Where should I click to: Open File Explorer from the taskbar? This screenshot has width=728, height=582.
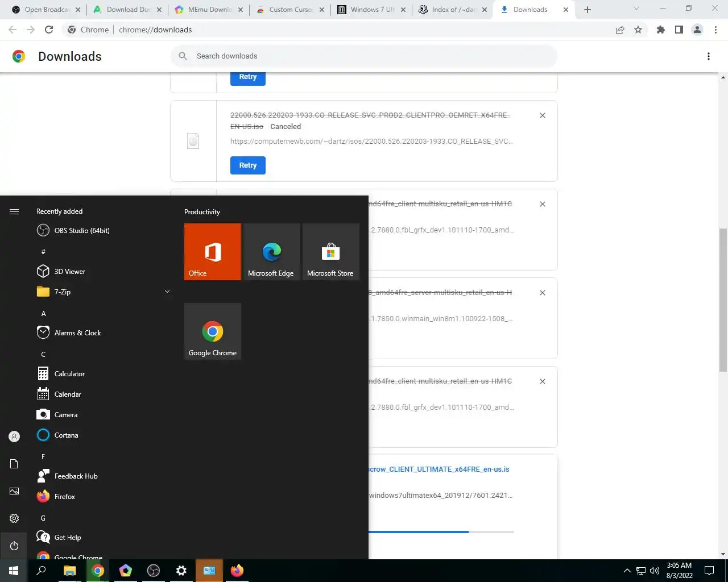tap(69, 571)
